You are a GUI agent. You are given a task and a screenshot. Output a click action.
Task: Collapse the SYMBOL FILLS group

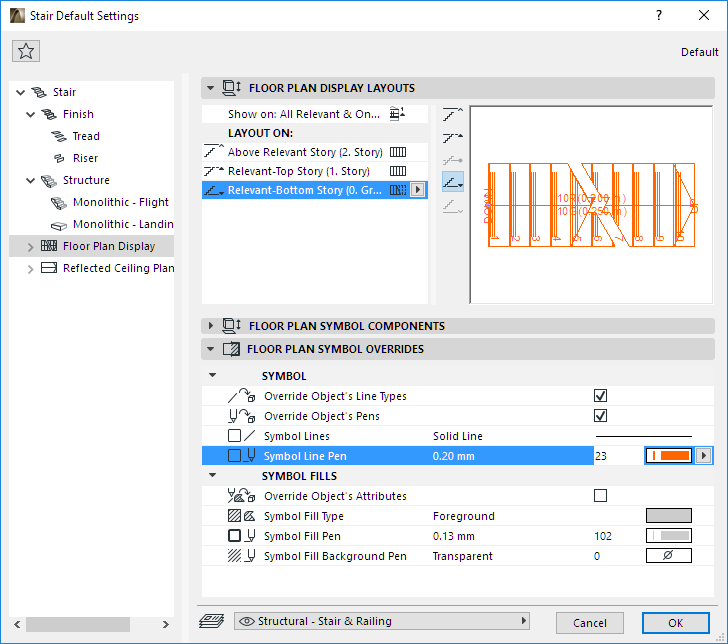point(213,475)
